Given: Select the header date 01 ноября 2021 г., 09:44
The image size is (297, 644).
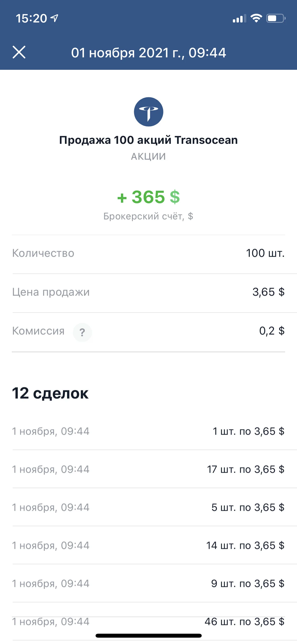Looking at the screenshot, I should (149, 53).
